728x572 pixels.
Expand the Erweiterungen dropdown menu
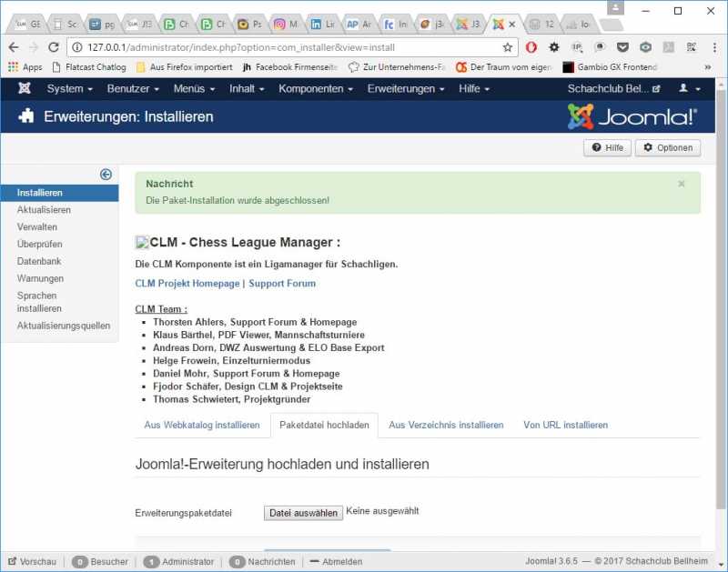click(x=406, y=88)
